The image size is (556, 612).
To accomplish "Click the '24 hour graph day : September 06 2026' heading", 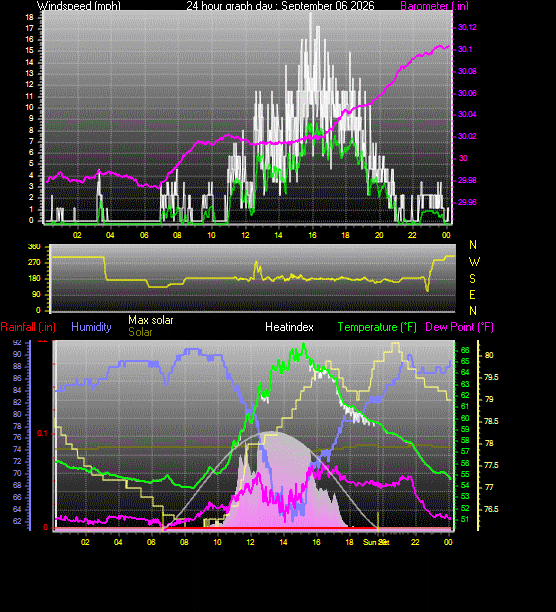I will tap(280, 5).
